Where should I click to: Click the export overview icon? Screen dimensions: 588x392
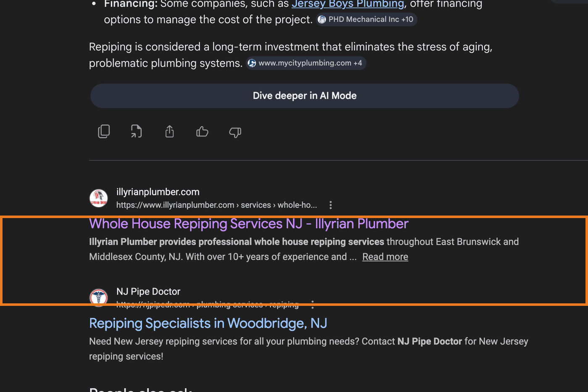[x=136, y=132]
